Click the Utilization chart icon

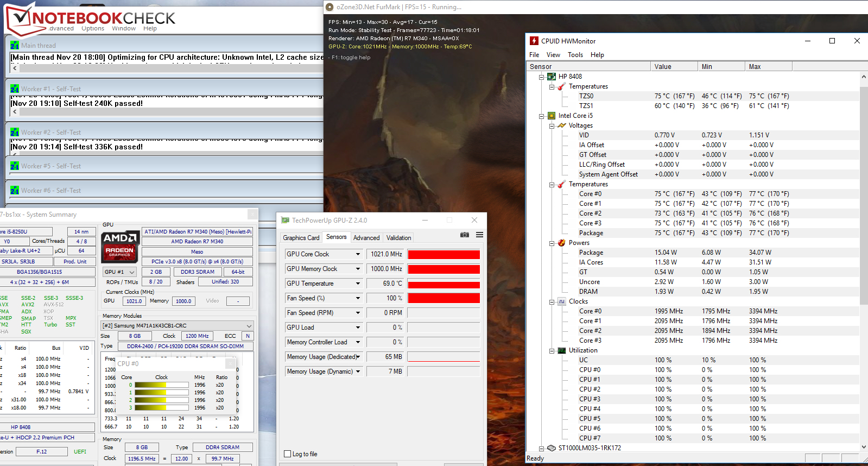(561, 350)
